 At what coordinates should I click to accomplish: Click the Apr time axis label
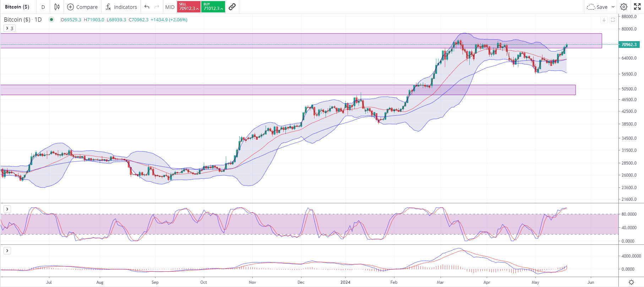pyautogui.click(x=487, y=282)
